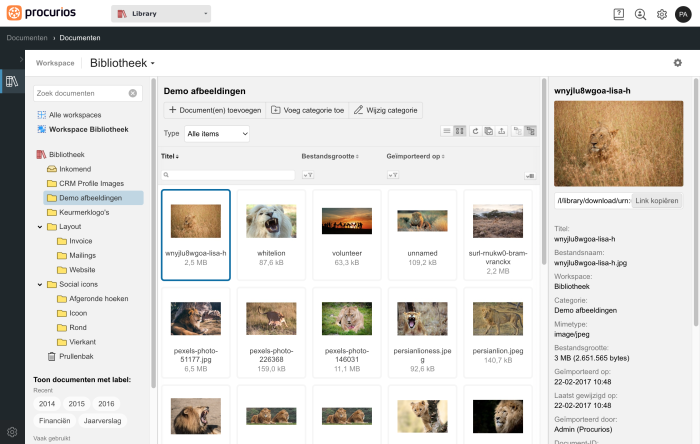The width and height of the screenshot is (700, 444).
Task: Open the PA user avatar menu
Action: (683, 14)
